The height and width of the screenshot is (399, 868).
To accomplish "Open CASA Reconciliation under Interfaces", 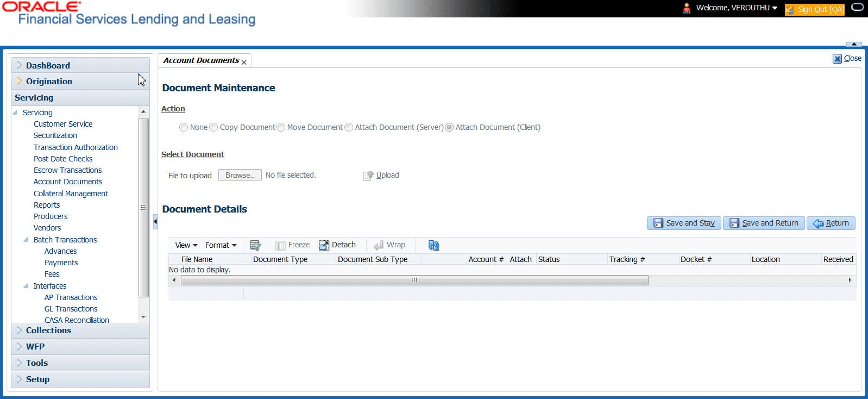I will [x=77, y=320].
